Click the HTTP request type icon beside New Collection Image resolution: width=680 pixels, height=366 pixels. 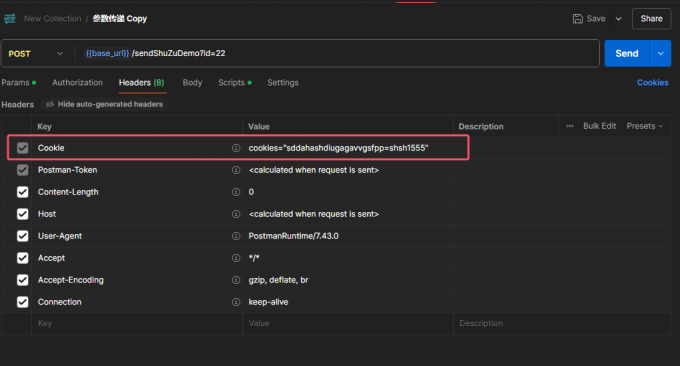tap(10, 19)
